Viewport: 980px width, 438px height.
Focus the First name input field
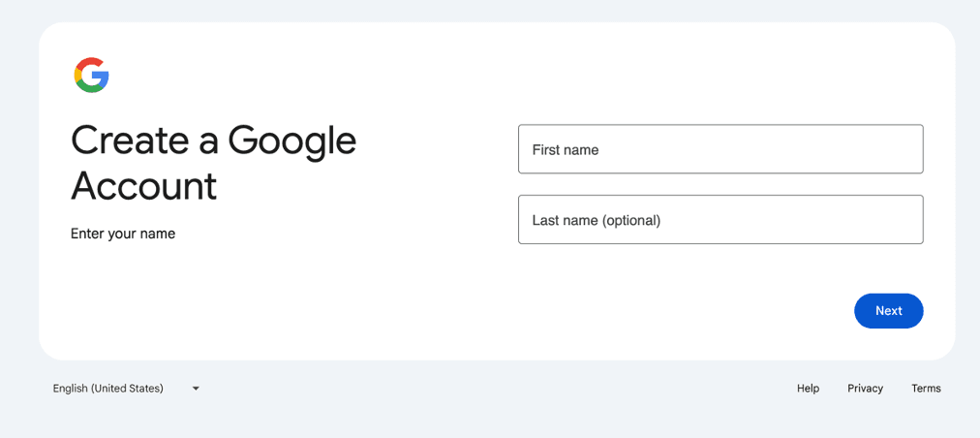[720, 149]
